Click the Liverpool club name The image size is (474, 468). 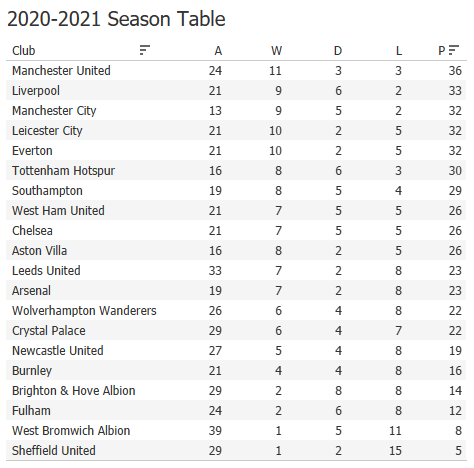[x=36, y=91]
